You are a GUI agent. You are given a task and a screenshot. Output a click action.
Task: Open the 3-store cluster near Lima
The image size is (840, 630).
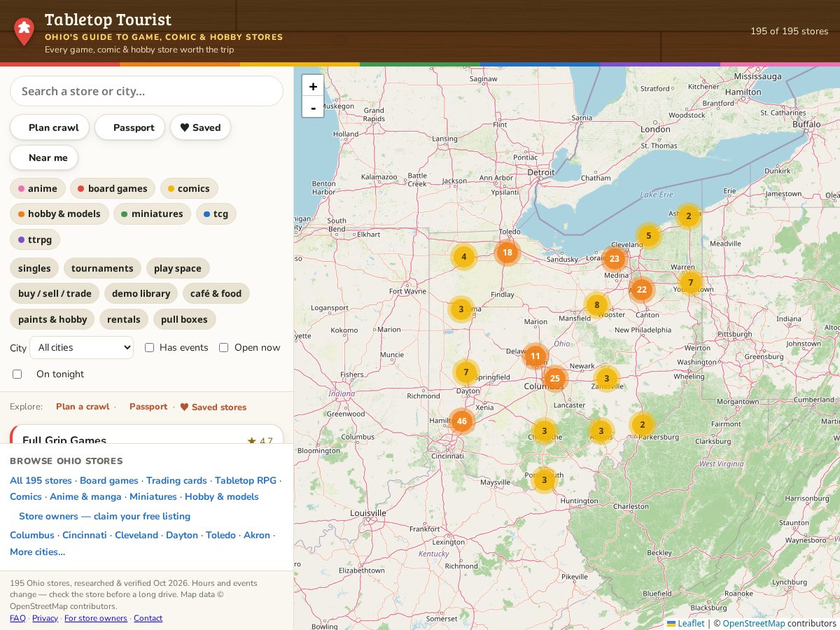click(461, 309)
